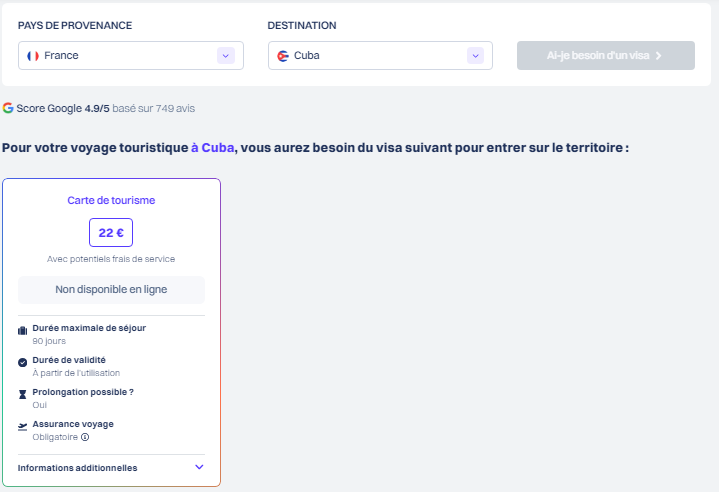Open the Pays de provenance dropdown chevron
This screenshot has width=719, height=492.
(x=225, y=56)
